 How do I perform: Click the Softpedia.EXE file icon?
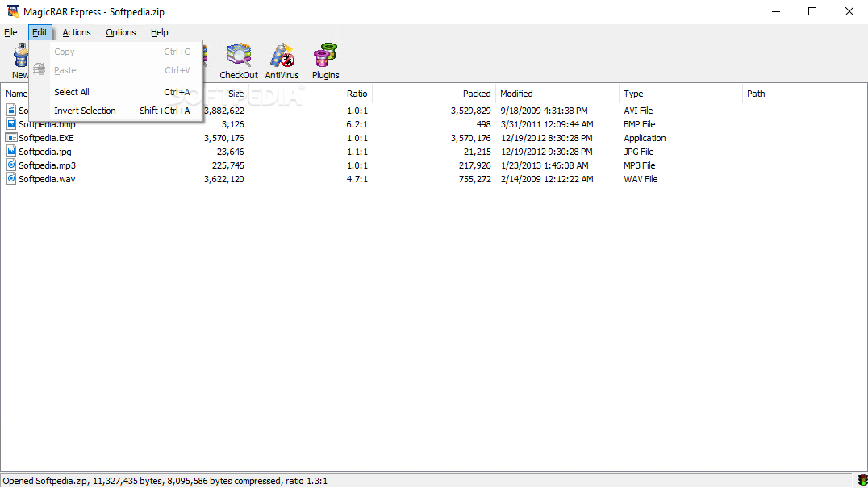tap(11, 138)
